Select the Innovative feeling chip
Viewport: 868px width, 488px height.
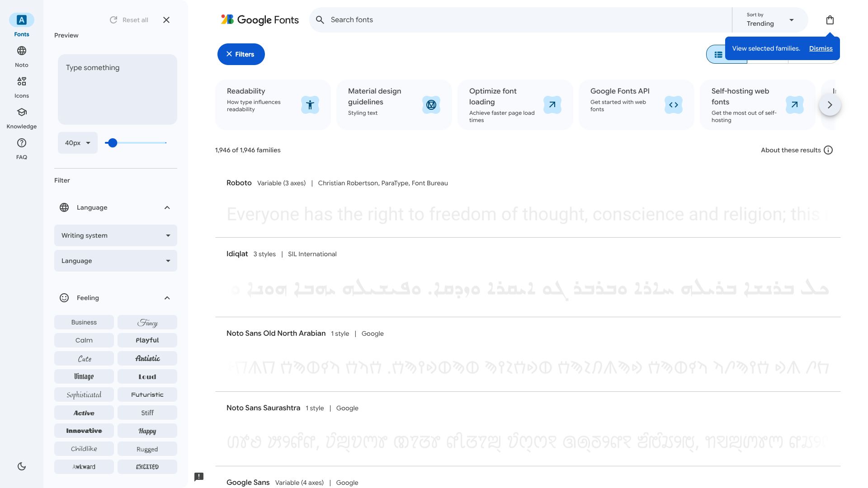coord(84,431)
